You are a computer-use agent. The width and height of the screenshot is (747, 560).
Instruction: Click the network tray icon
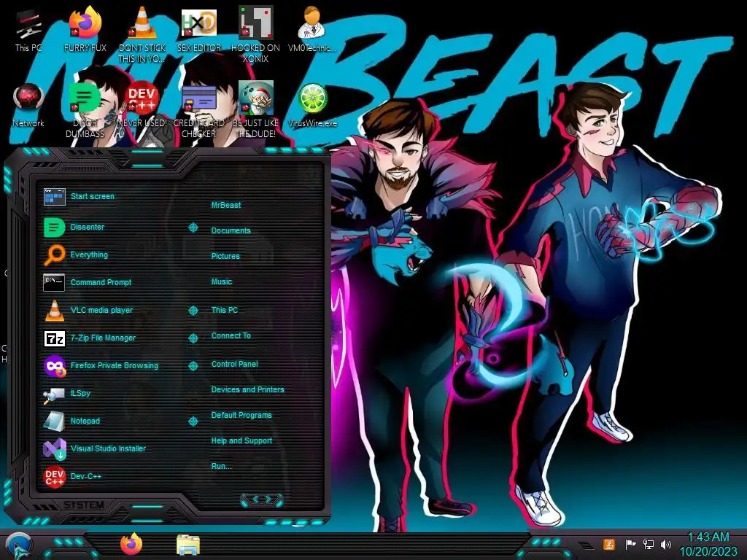tap(648, 544)
